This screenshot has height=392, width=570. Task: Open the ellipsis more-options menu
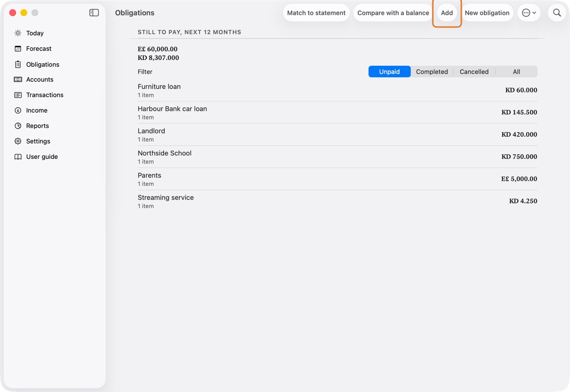pos(529,13)
